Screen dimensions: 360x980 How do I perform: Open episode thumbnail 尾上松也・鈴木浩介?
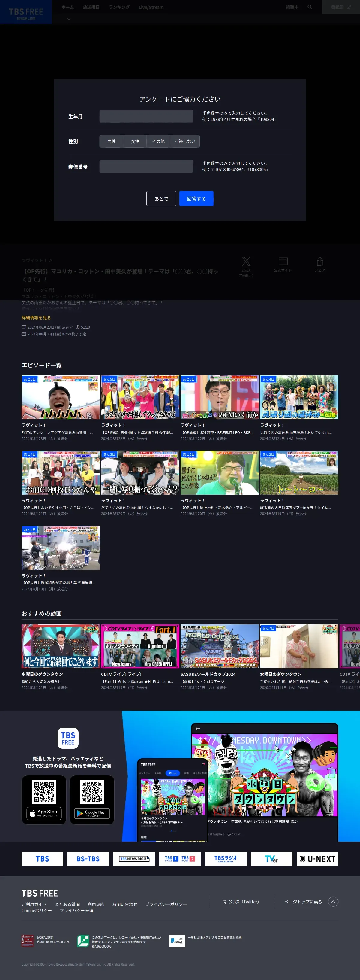pos(220,472)
